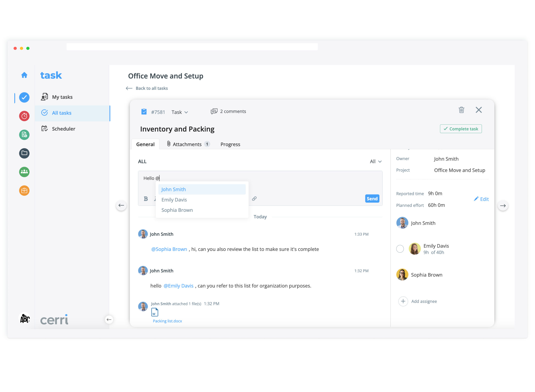Open the red timer module icon
The height and width of the screenshot is (392, 535).
pos(24,116)
